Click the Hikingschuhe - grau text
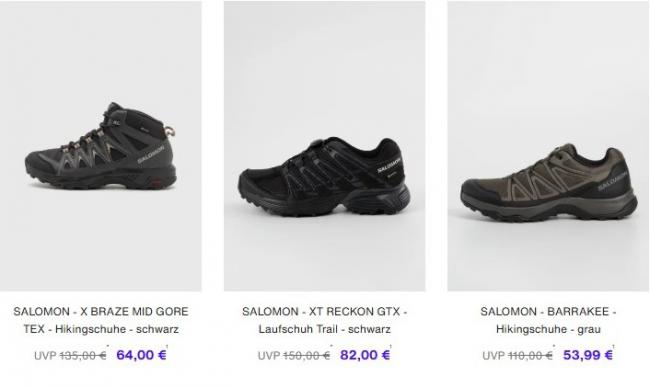 [548, 329]
